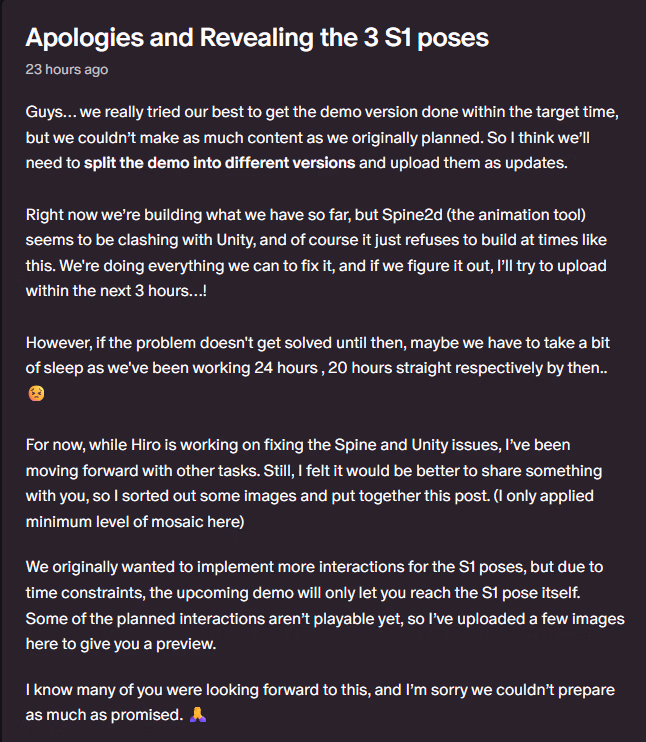Image resolution: width=646 pixels, height=742 pixels.
Task: Open the "Apologies and Revealing the 3 S1 poses" title
Action: pyautogui.click(x=256, y=38)
